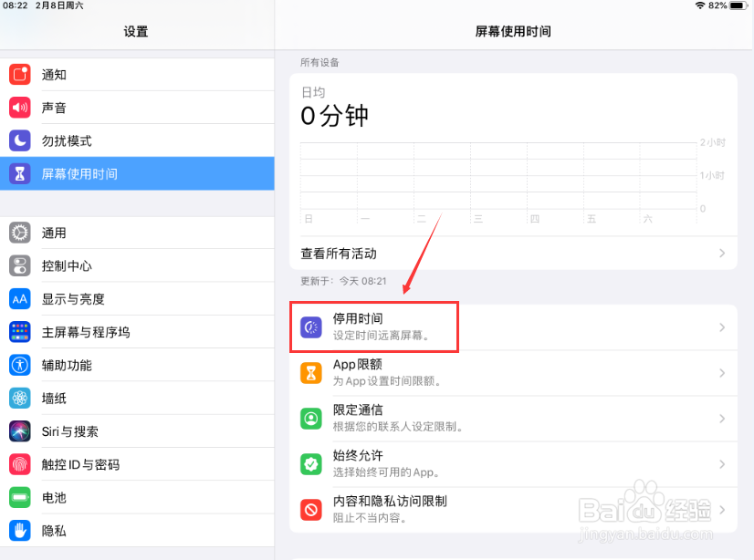The height and width of the screenshot is (560, 754).
Task: Tap the Privacy (隐私) hand icon
Action: point(20,531)
